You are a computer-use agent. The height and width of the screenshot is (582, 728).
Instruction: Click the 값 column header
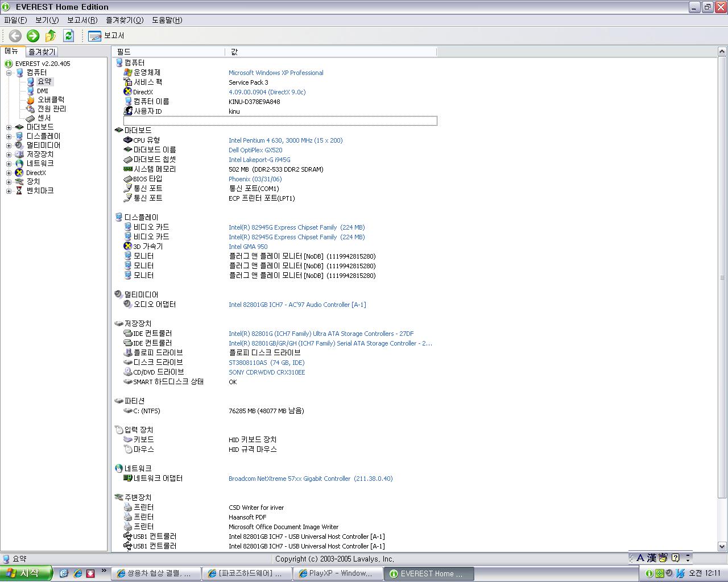tap(331, 52)
